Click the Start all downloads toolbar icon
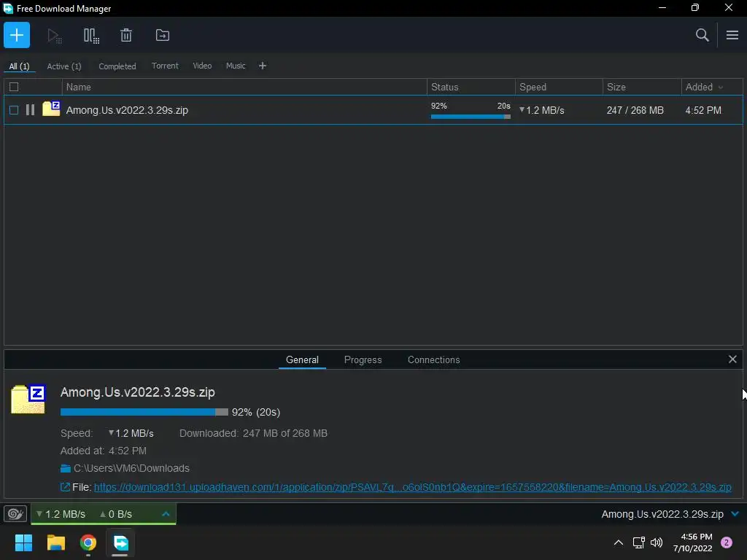Screen dimensions: 747x560 point(54,35)
